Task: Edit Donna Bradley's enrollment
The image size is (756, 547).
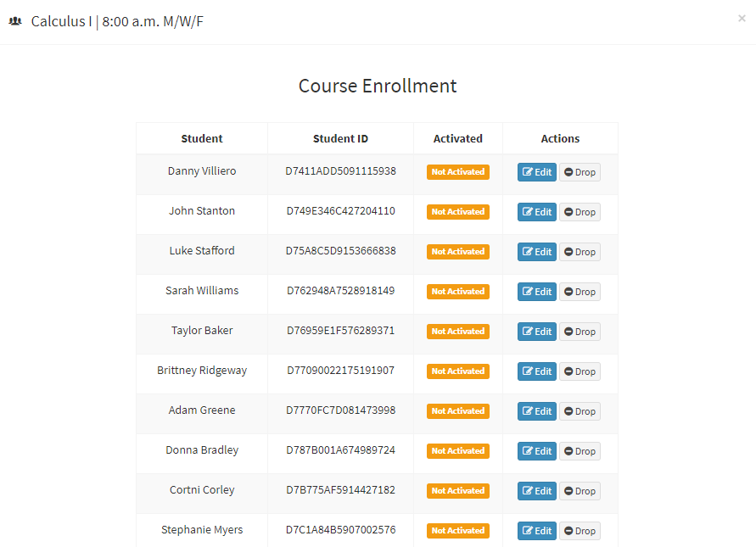Action: (537, 451)
